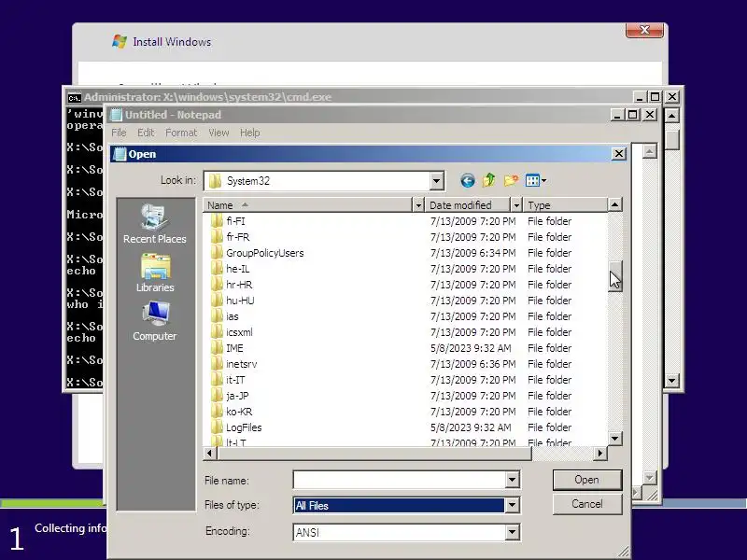Screen dimensions: 747x560
Task: Open the Name column filter dropdown arrow
Action: pyautogui.click(x=417, y=205)
